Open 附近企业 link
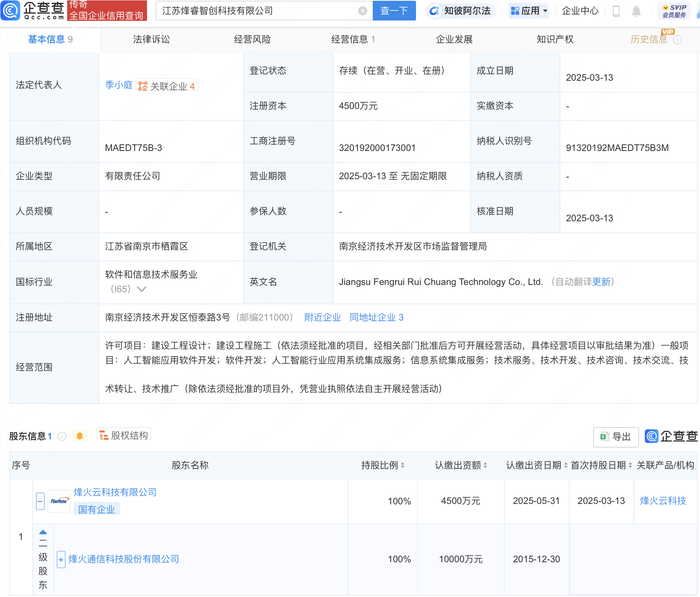This screenshot has height=597, width=700. pos(323,317)
